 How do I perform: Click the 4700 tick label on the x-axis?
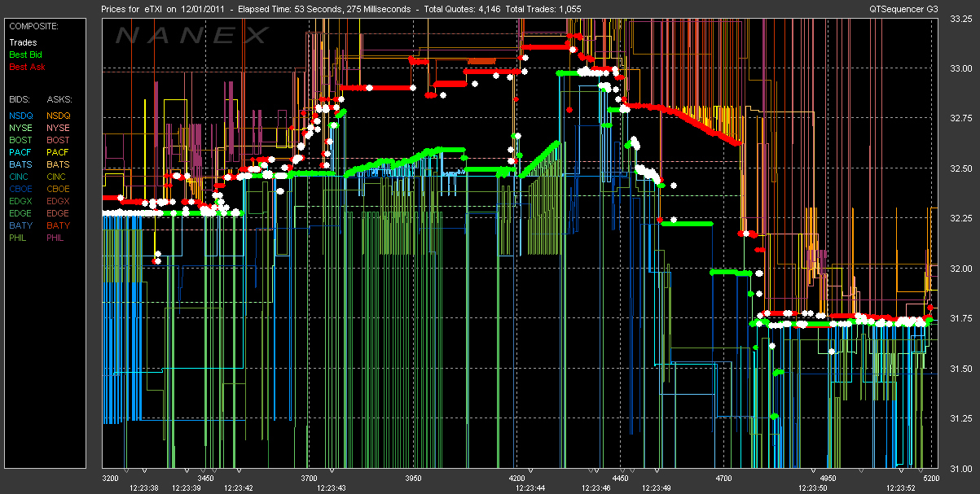tap(723, 478)
